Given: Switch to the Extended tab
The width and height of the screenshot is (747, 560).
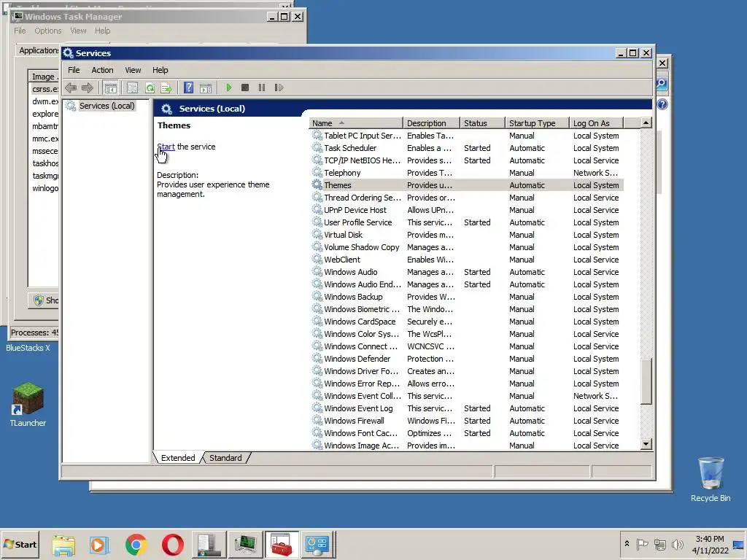Looking at the screenshot, I should coord(178,458).
